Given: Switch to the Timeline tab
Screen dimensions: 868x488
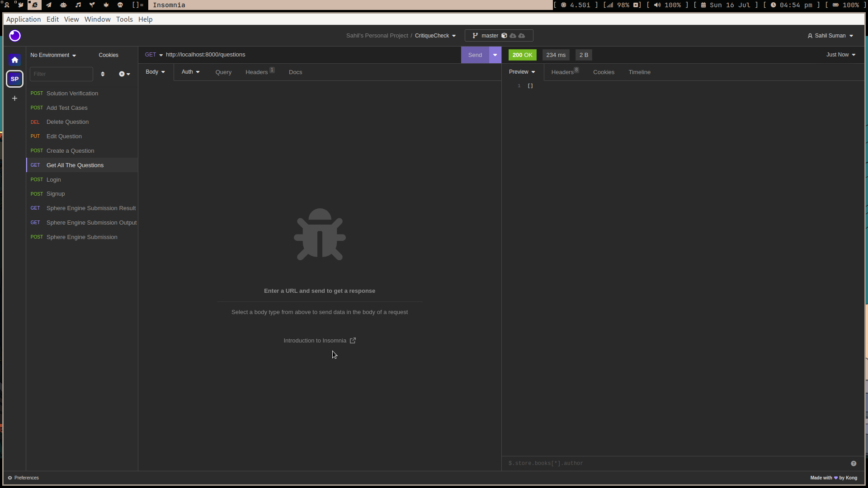Looking at the screenshot, I should point(639,72).
